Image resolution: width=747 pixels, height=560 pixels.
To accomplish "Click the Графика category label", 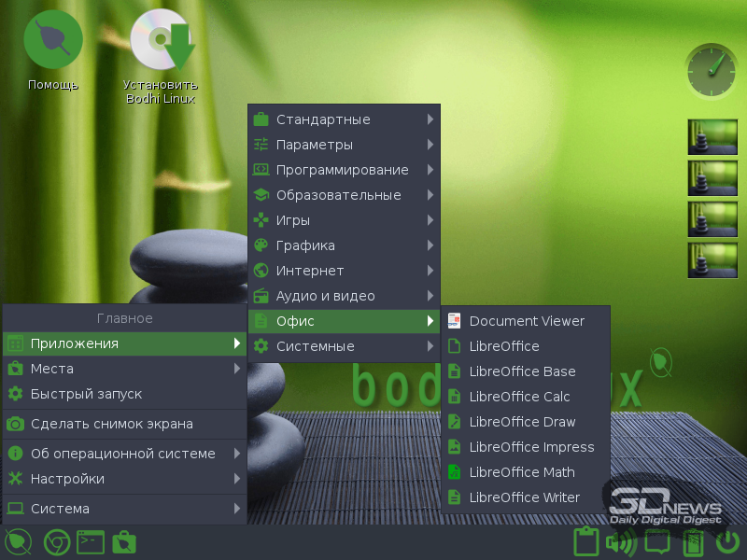I will click(x=305, y=245).
